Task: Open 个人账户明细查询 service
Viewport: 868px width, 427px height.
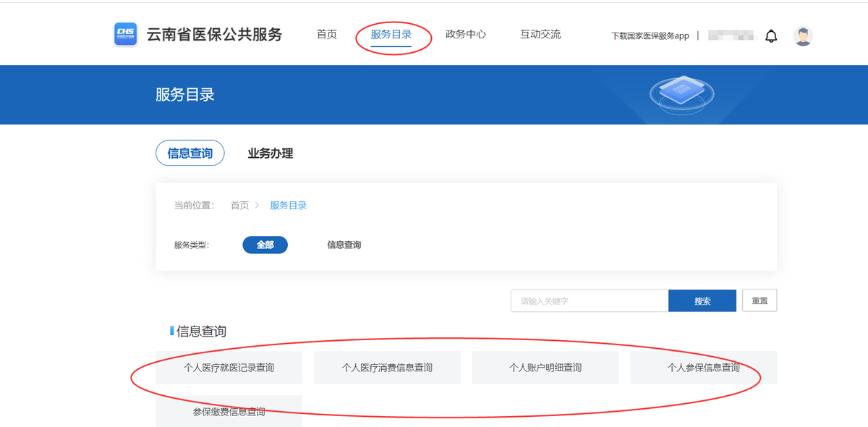Action: pos(545,367)
